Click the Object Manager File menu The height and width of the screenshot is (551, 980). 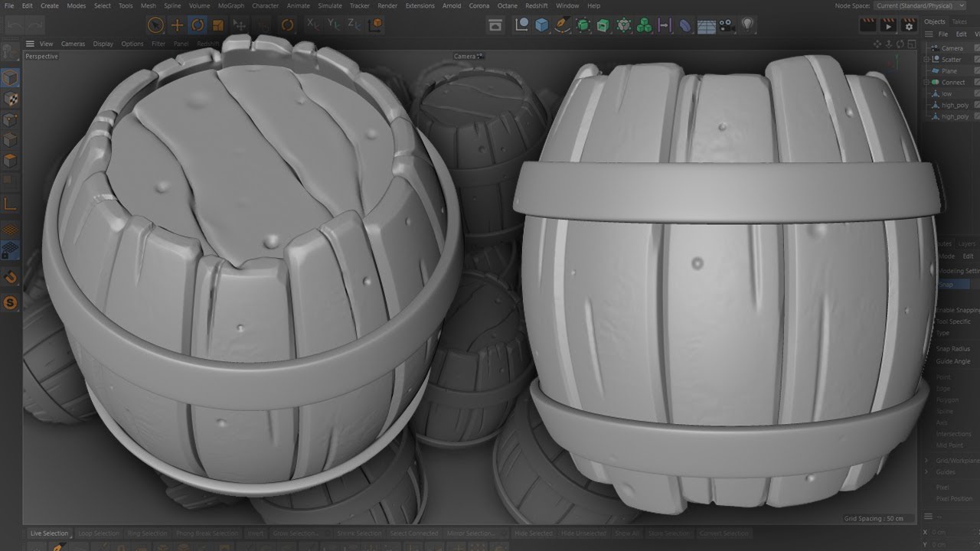(943, 34)
